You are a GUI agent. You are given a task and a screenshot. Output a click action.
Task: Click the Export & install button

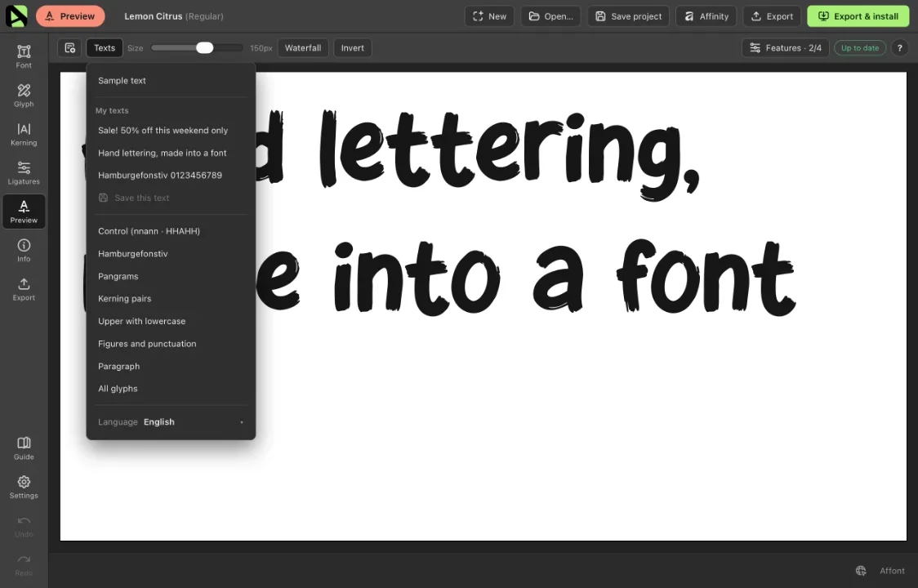858,16
